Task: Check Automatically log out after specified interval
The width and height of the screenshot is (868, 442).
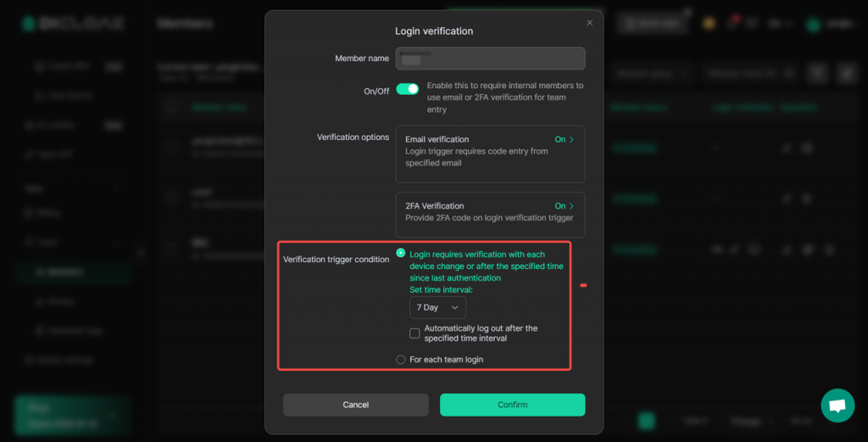Action: (x=415, y=333)
